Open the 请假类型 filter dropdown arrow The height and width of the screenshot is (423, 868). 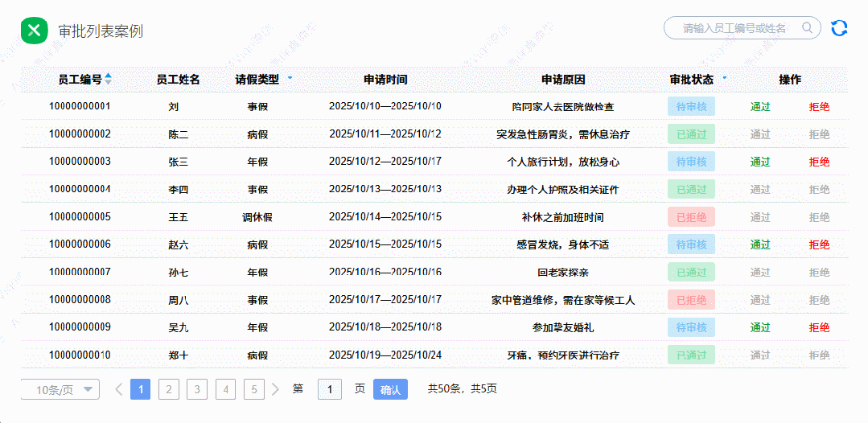tap(289, 78)
